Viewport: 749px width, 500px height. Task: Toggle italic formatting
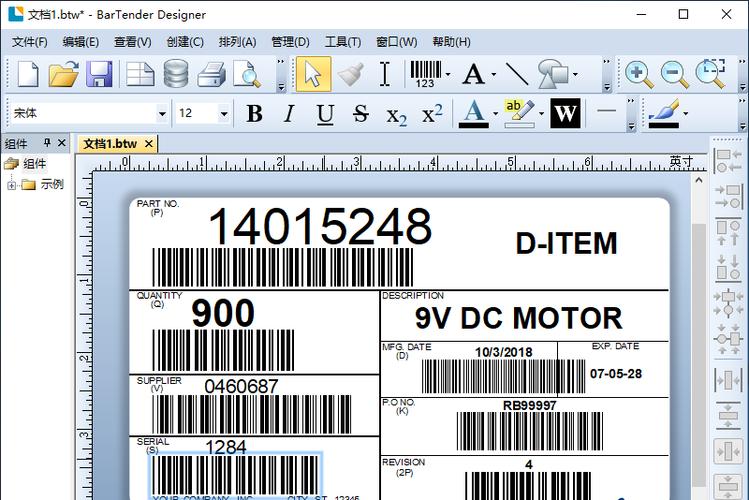click(289, 114)
